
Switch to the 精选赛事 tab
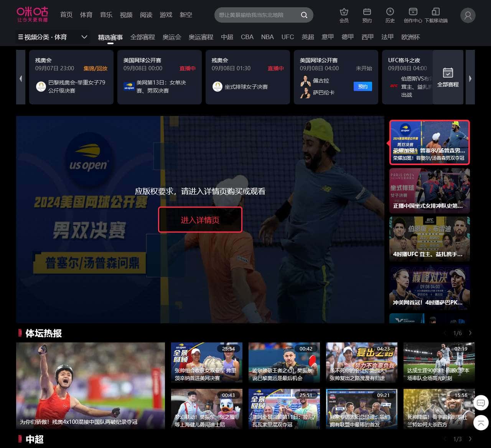click(x=110, y=37)
